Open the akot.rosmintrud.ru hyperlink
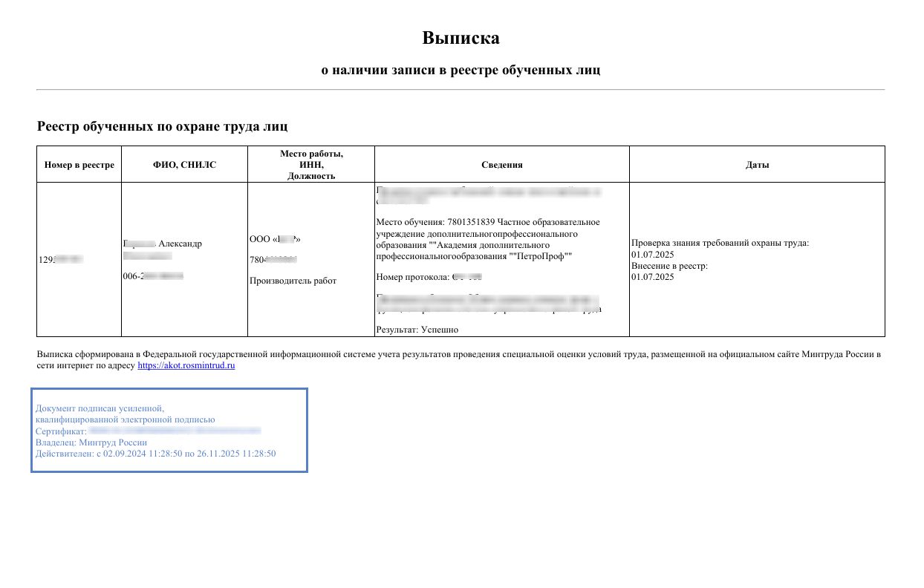 pyautogui.click(x=186, y=366)
